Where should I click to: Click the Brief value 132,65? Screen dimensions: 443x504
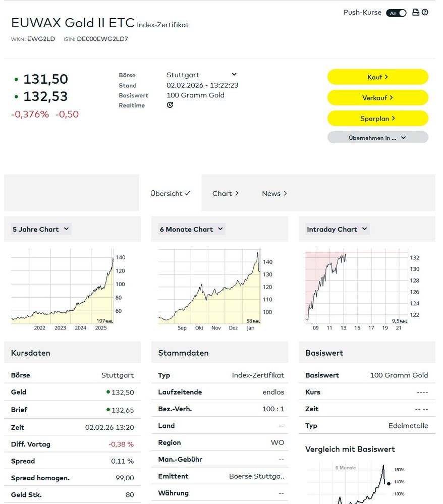123,410
